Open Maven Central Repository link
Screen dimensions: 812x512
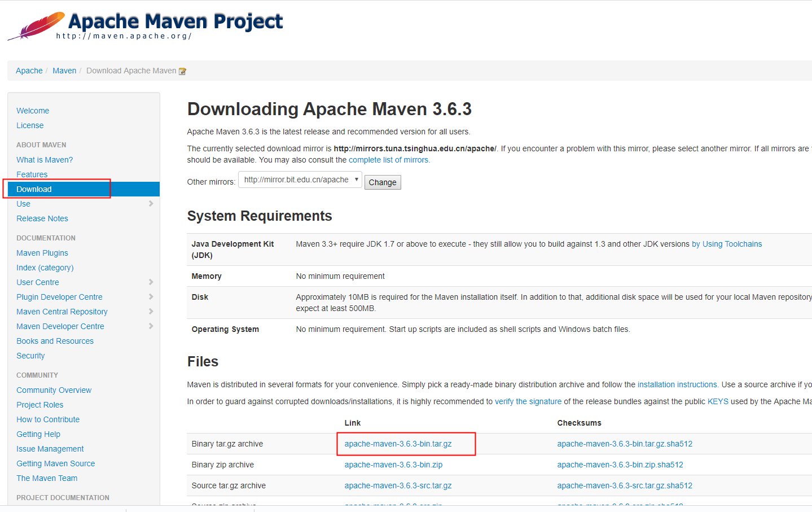[x=62, y=312]
